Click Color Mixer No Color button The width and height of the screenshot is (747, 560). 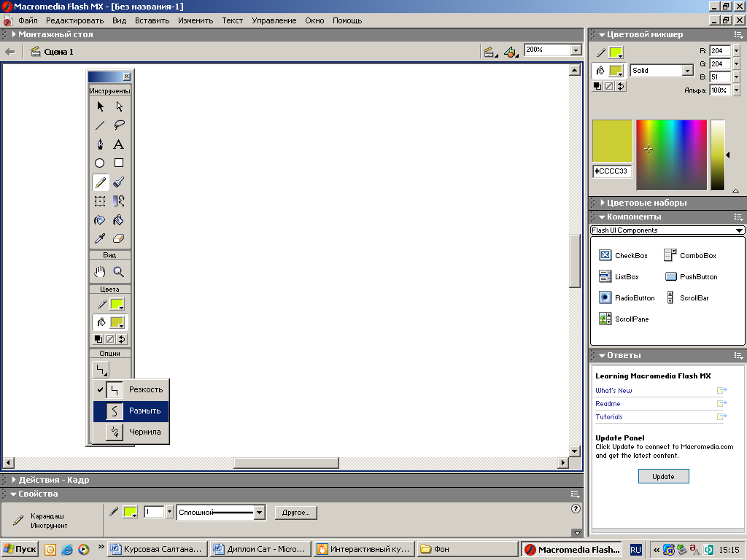click(609, 86)
